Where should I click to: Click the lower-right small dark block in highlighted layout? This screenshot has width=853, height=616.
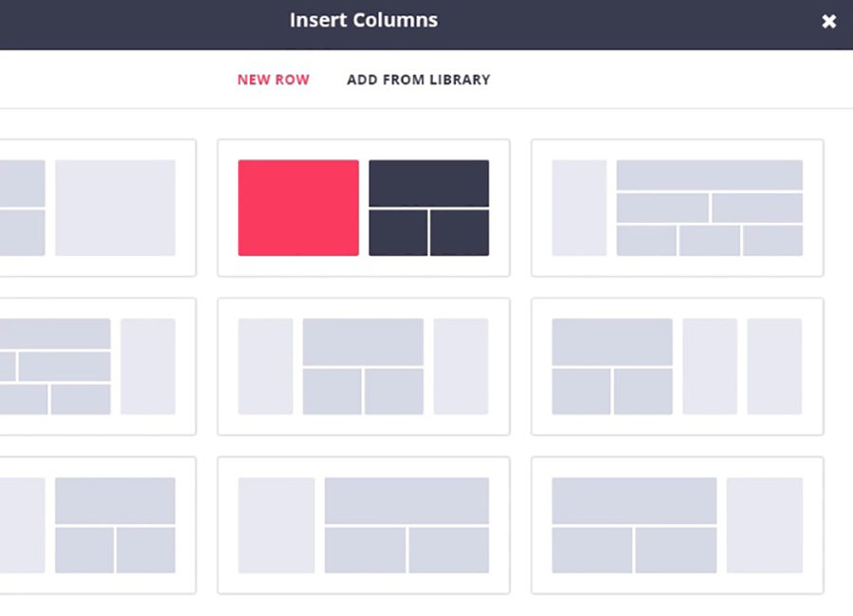tap(460, 233)
